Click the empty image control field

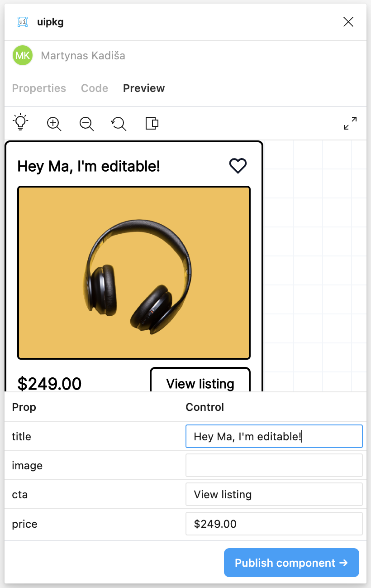(274, 465)
